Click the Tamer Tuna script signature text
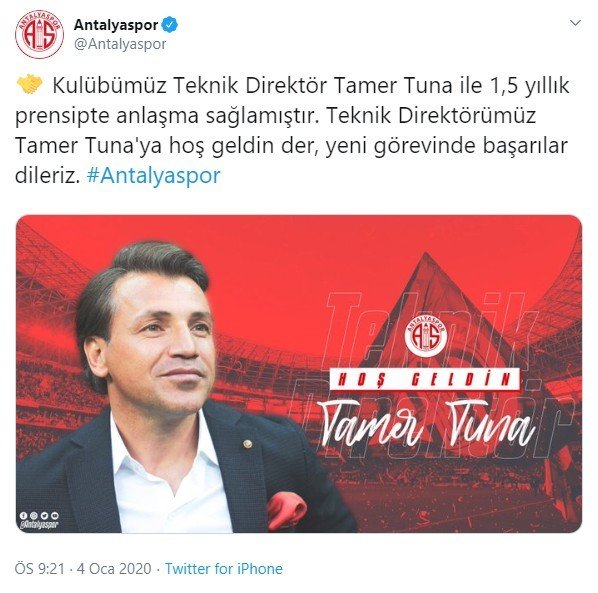598x593 pixels. (x=425, y=424)
